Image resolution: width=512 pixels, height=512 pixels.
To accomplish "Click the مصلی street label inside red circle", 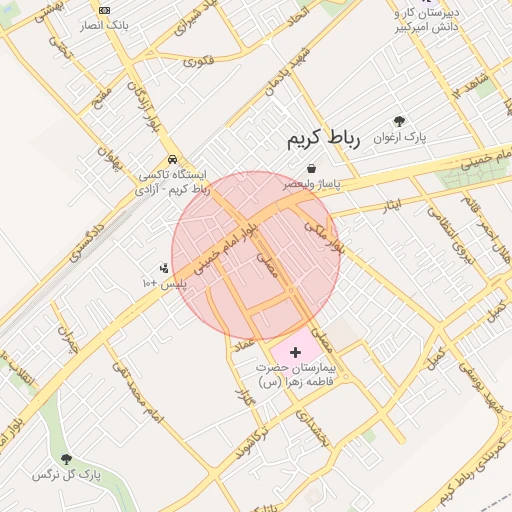I will (267, 265).
